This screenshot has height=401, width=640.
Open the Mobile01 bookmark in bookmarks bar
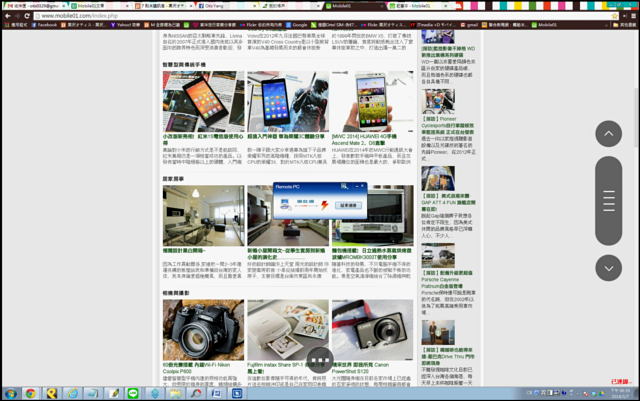click(544, 25)
